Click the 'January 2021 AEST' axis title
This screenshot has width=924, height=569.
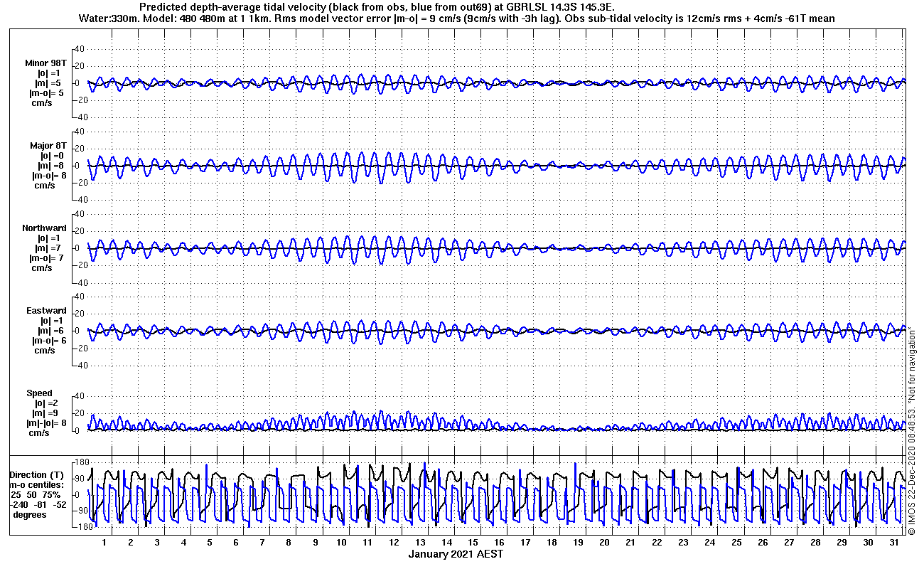456,554
